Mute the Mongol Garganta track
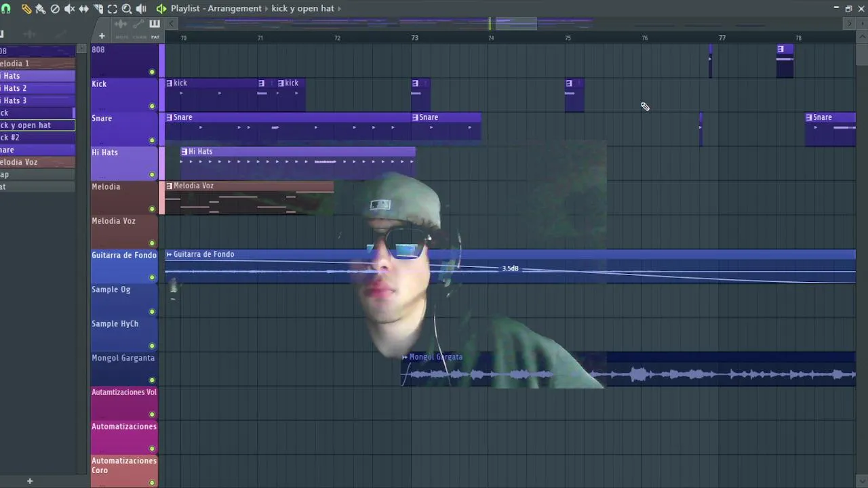The height and width of the screenshot is (488, 868). (x=152, y=380)
